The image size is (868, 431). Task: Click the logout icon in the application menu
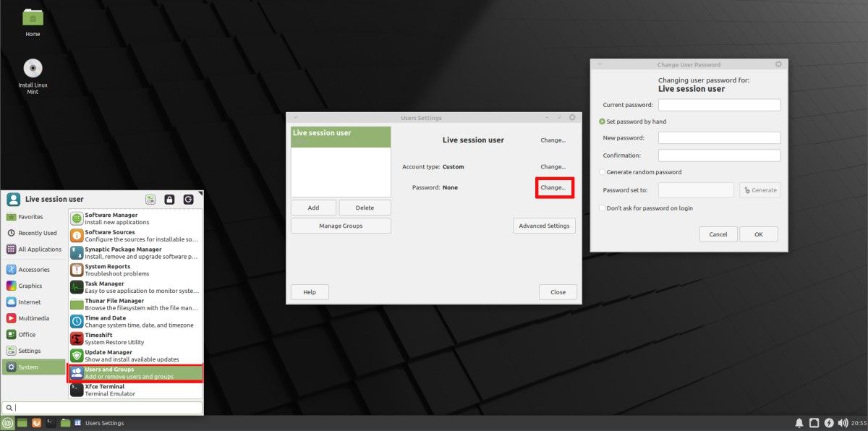[x=190, y=199]
